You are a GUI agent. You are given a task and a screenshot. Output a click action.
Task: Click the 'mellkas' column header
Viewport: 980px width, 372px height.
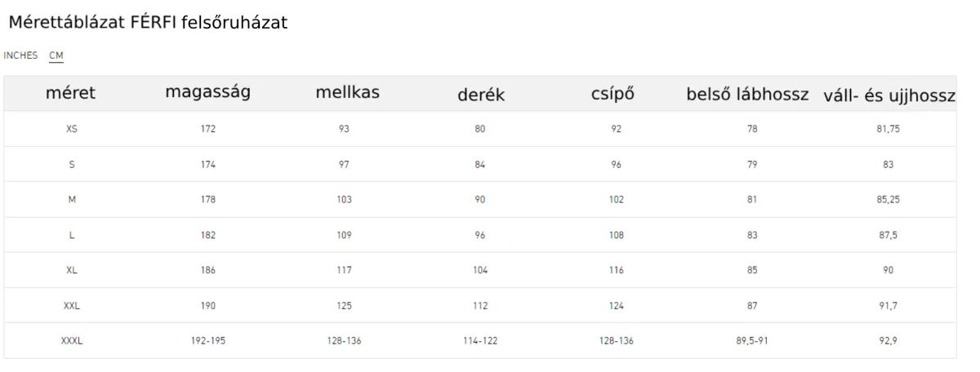[347, 93]
